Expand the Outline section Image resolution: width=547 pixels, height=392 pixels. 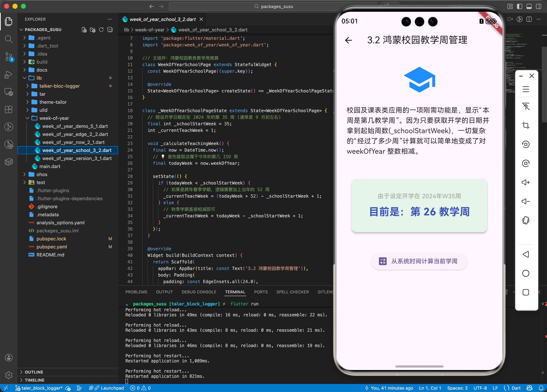click(x=34, y=372)
